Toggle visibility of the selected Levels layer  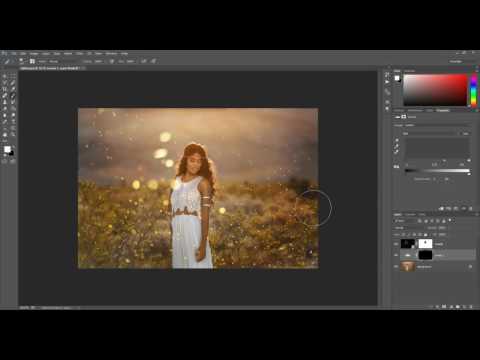click(396, 255)
